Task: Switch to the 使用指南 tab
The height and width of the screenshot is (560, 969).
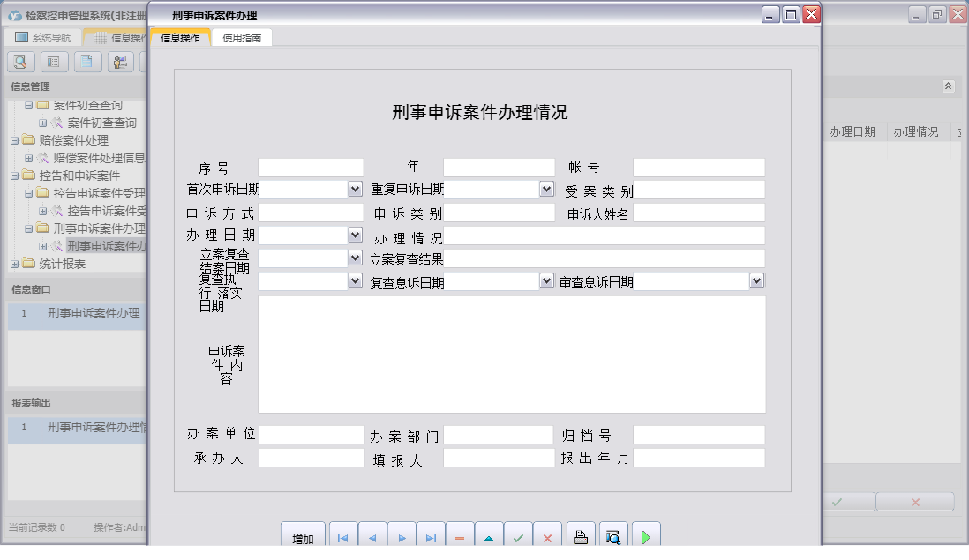Action: pos(242,38)
